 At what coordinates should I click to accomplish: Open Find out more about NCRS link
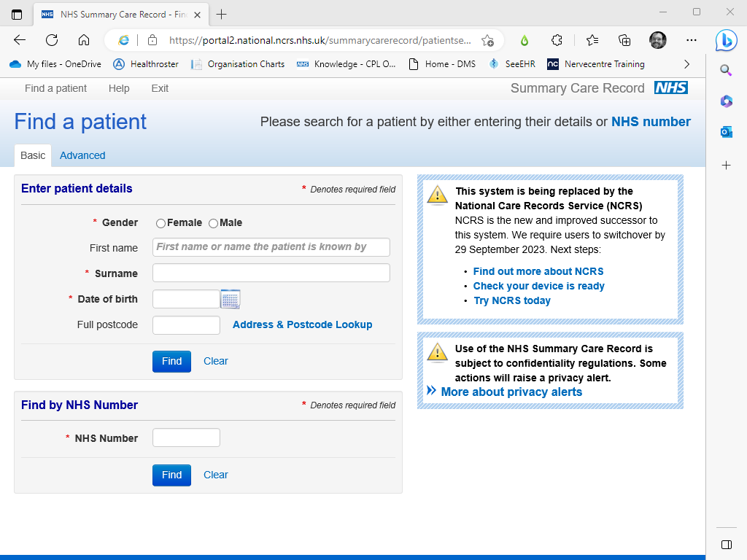(538, 271)
